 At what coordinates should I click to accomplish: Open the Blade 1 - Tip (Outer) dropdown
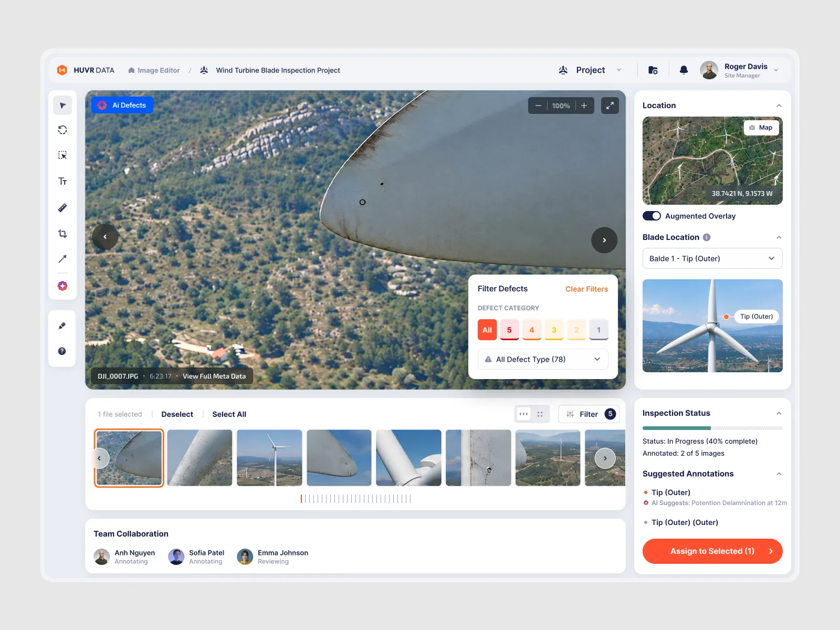tap(712, 258)
